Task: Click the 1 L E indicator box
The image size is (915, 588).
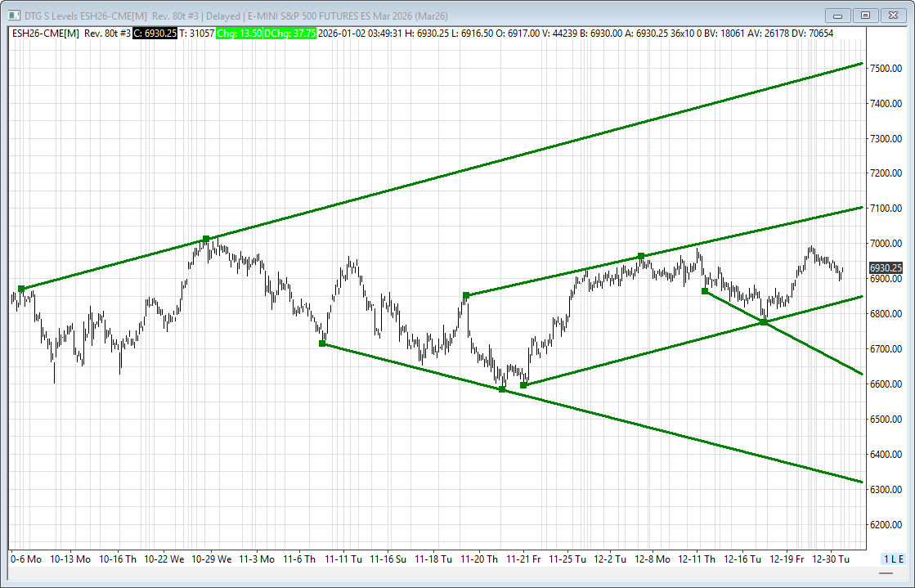Action: [x=893, y=559]
